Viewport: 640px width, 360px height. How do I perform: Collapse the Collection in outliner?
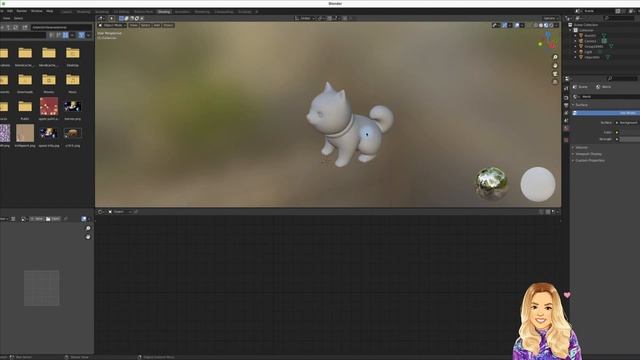[x=571, y=30]
